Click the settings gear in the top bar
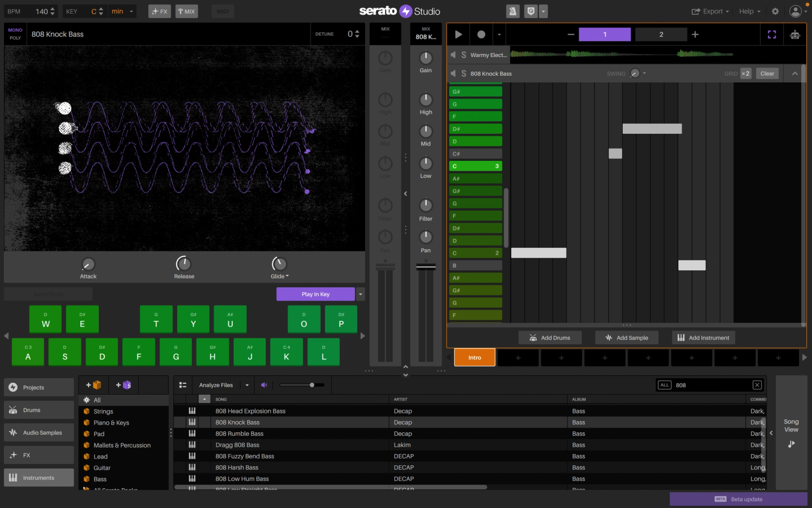The height and width of the screenshot is (508, 812). 774,11
